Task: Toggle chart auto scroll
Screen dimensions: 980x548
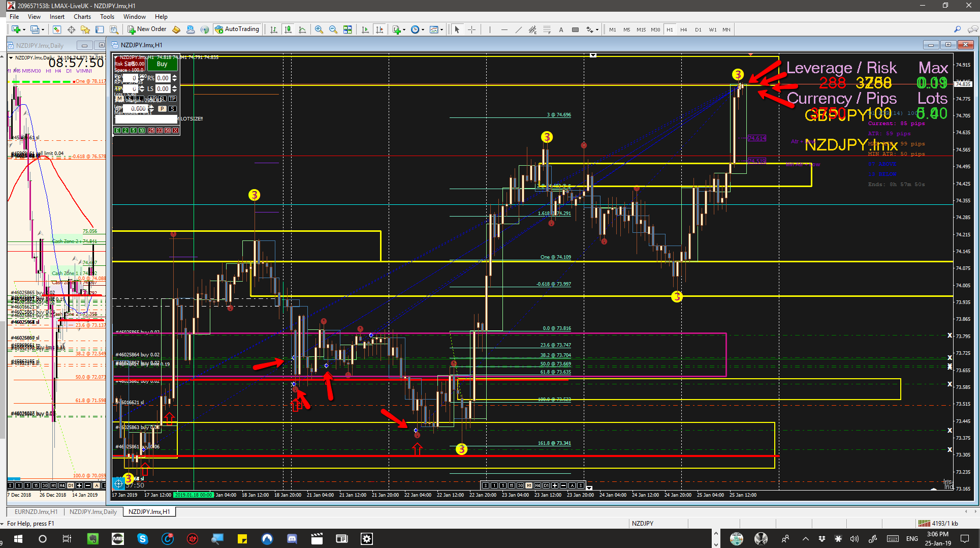Action: point(365,29)
